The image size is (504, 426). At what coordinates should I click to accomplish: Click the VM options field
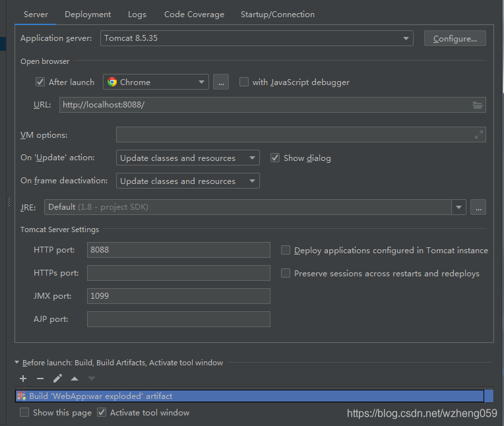point(301,135)
